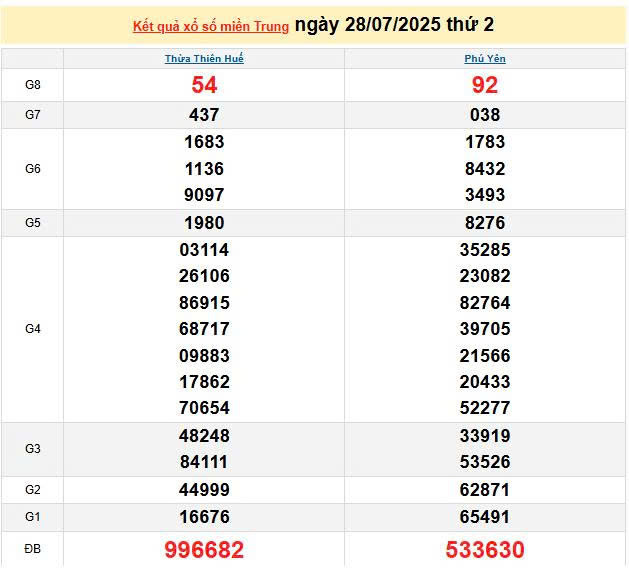Select G3 number 53526
Image resolution: width=629 pixels, height=578 pixels.
point(485,462)
